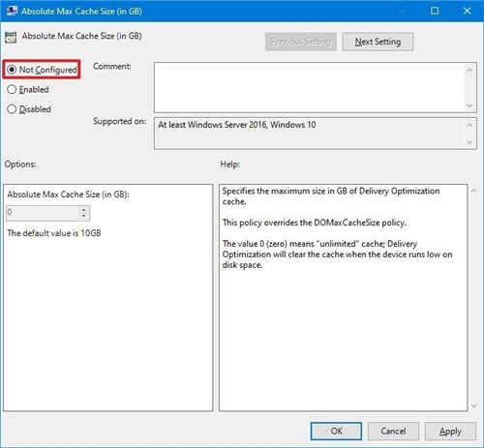Viewport: 484px width, 448px height.
Task: Click the title bar application icon
Action: point(12,11)
